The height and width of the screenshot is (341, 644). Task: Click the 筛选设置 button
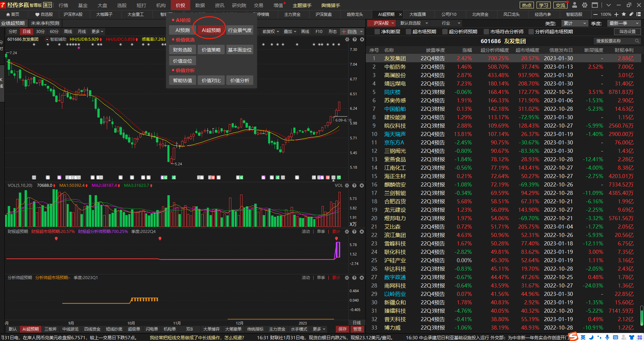tap(627, 32)
